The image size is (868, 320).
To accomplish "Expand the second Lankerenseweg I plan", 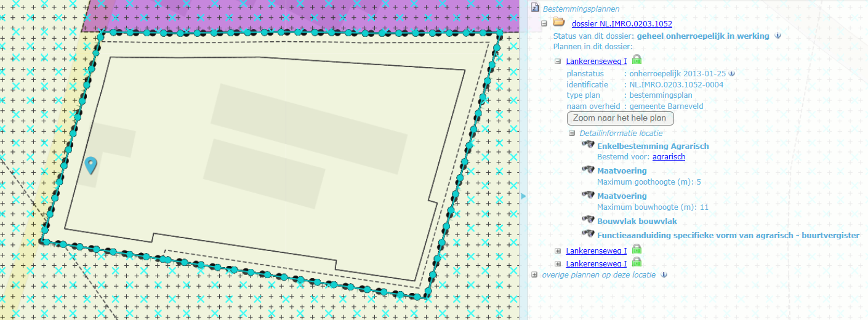I will pyautogui.click(x=558, y=250).
